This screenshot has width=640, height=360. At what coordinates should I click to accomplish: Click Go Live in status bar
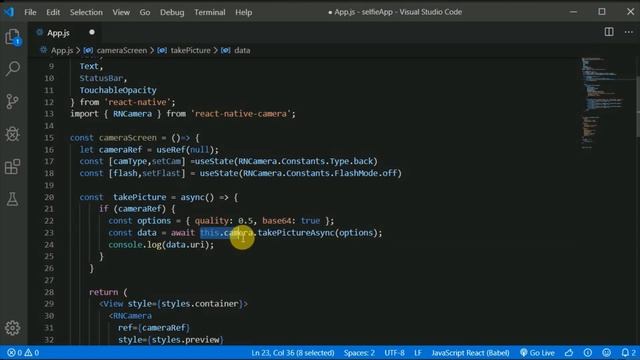coord(537,353)
